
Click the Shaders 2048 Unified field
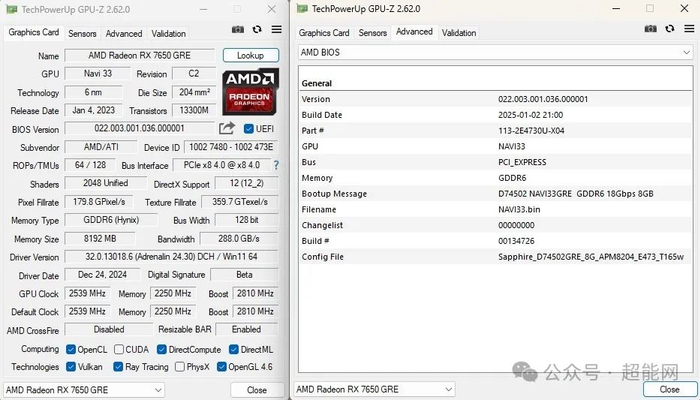coord(106,183)
